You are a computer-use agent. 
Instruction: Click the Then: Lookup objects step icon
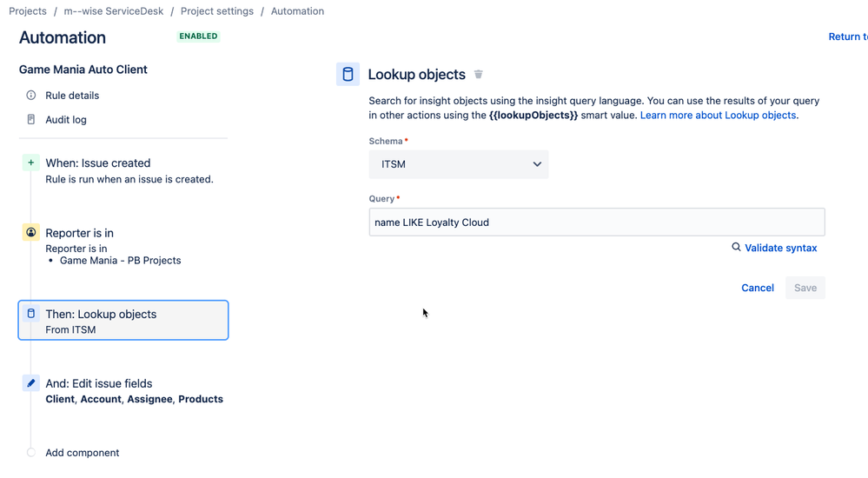(31, 314)
